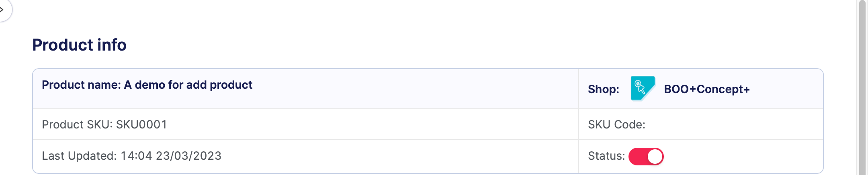Click the SKU0001 value
This screenshot has height=175, width=868.
click(x=141, y=125)
